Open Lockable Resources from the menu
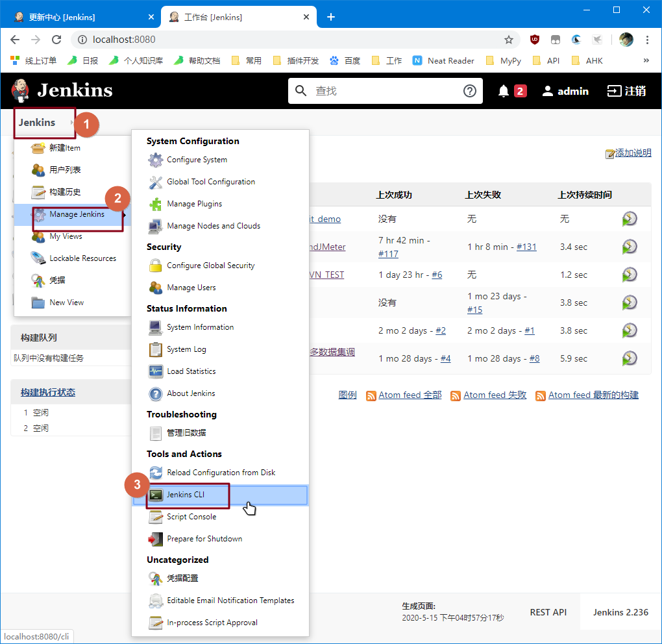Screen dimensions: 662x644 pyautogui.click(x=82, y=258)
